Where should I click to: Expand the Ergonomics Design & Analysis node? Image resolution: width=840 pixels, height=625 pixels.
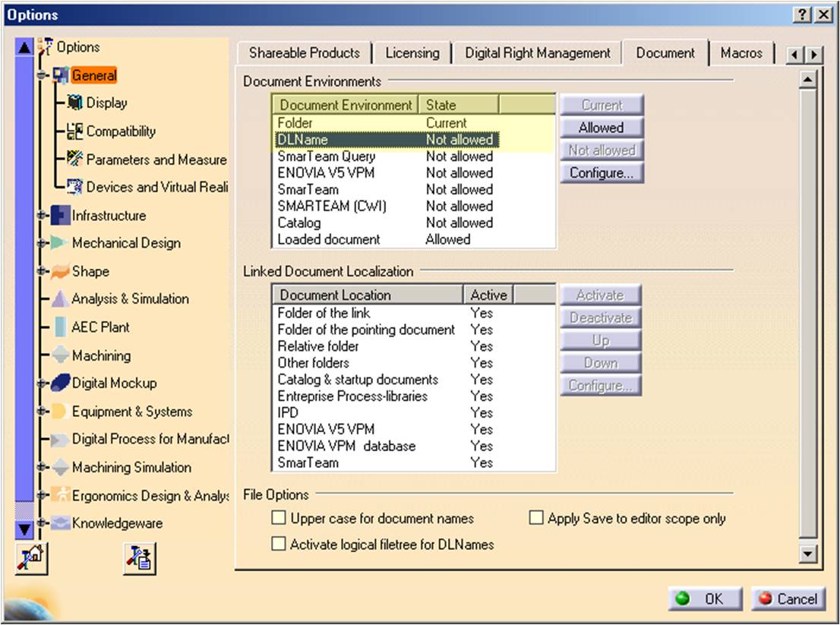[42, 495]
